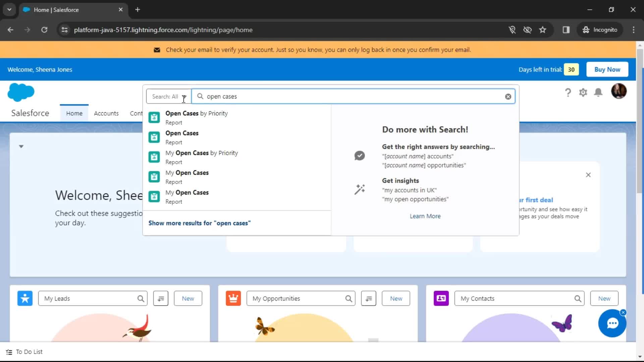Open the browser side panel icon
This screenshot has height=362, width=644.
(566, 30)
